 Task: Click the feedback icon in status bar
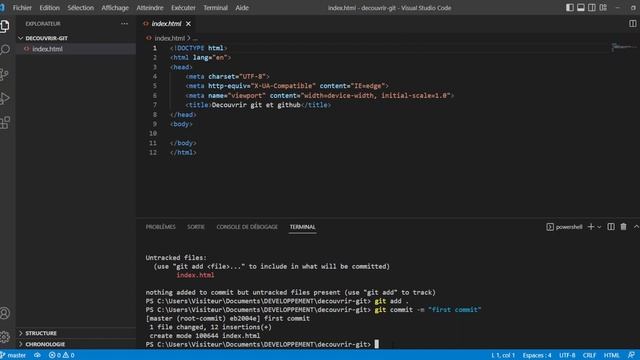point(631,355)
